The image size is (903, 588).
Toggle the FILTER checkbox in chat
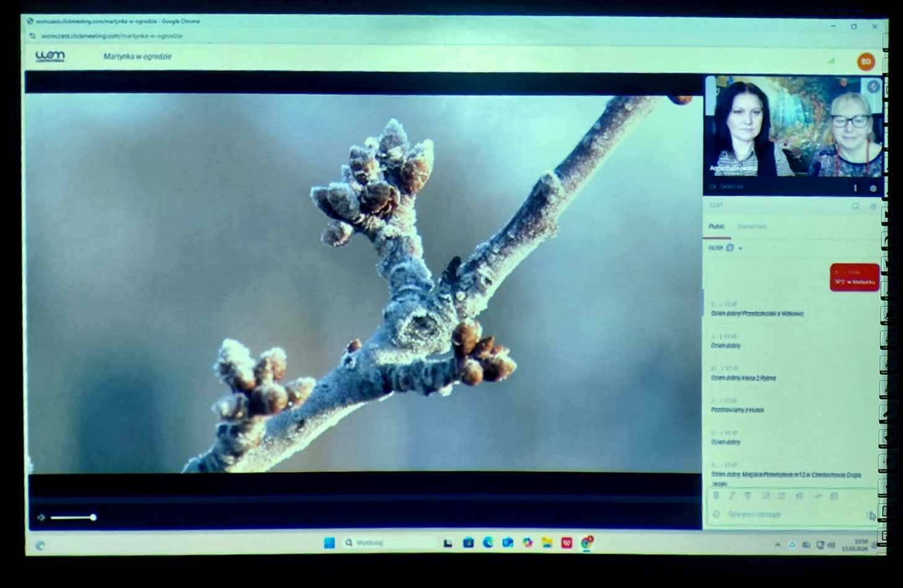(730, 248)
